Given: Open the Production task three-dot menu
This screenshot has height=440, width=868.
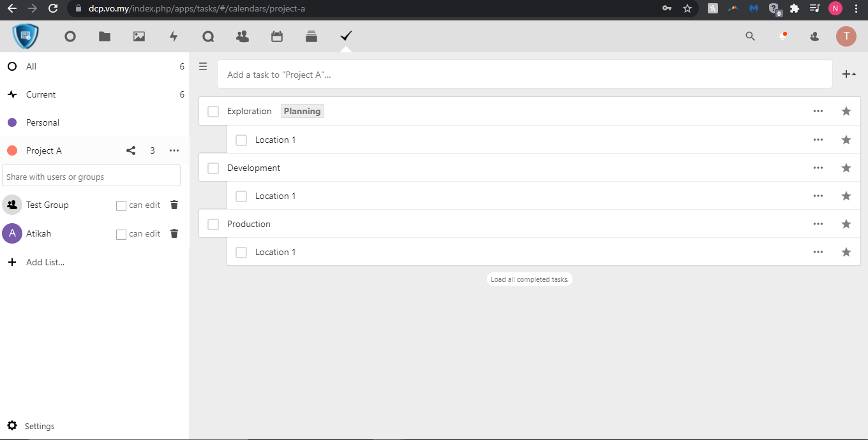Looking at the screenshot, I should (x=818, y=224).
